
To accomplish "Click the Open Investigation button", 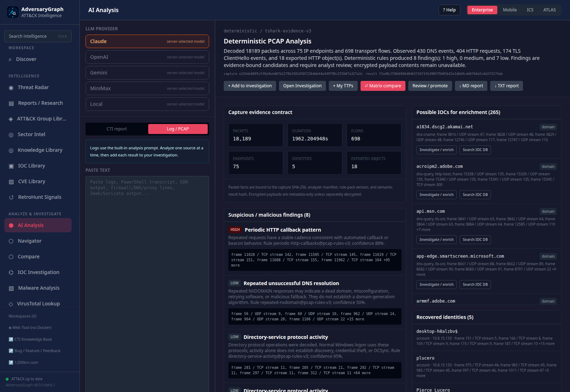I will [302, 86].
